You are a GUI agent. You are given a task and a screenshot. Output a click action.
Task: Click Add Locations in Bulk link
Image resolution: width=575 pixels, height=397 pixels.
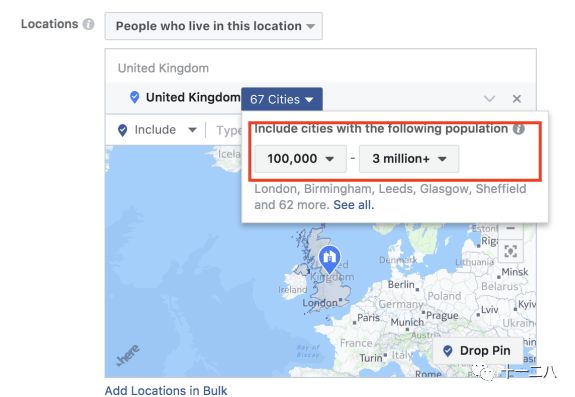(x=166, y=390)
